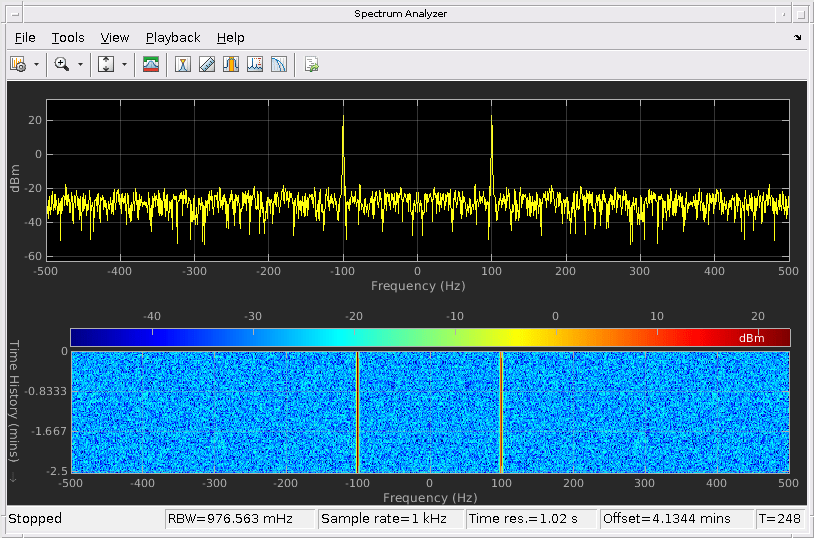Open the Playback menu
Image resolution: width=814 pixels, height=538 pixels.
(x=173, y=37)
